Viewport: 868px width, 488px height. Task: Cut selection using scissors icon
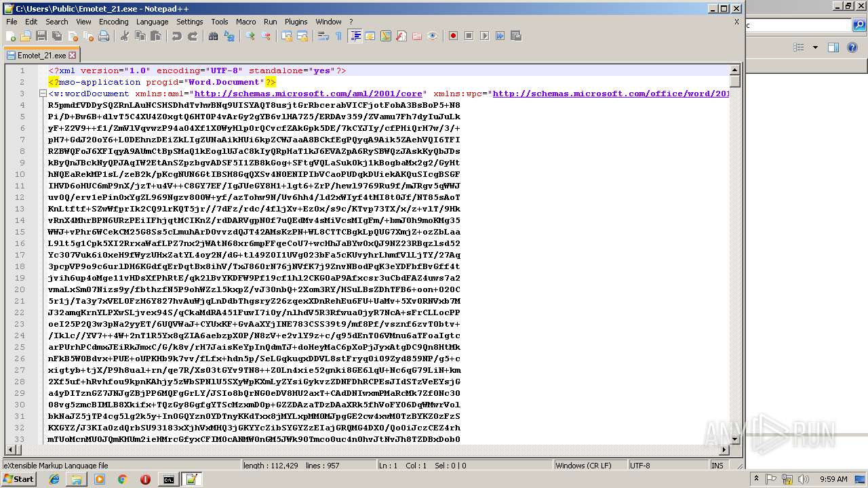(x=125, y=36)
